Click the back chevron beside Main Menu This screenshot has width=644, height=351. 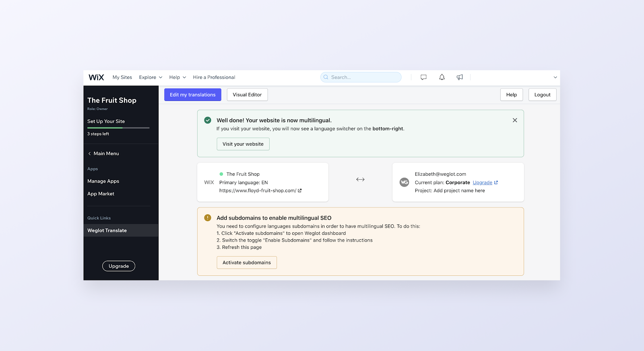coord(89,154)
